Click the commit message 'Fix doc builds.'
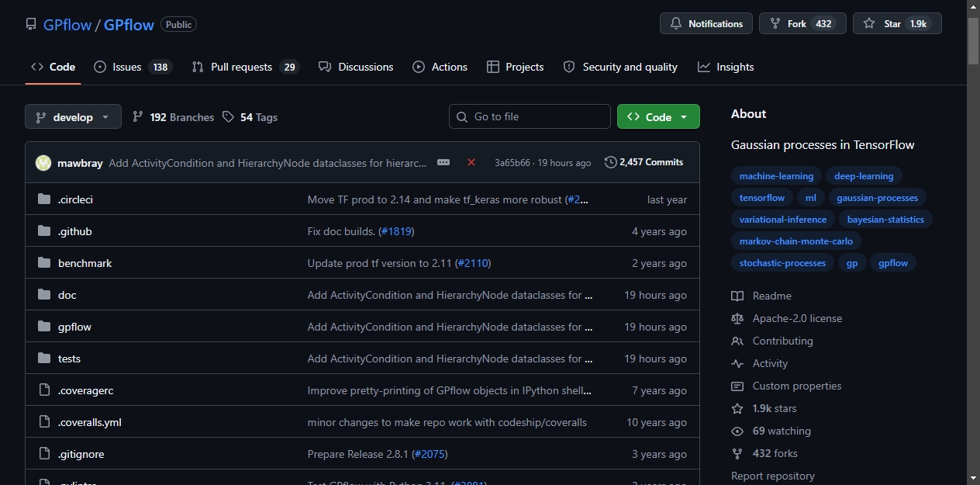Image resolution: width=980 pixels, height=485 pixels. 341,231
